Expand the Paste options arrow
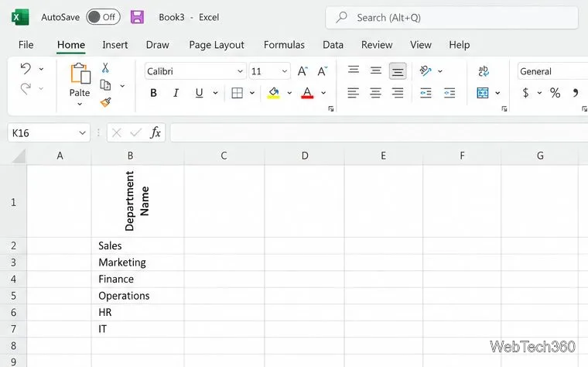Image resolution: width=588 pixels, height=367 pixels. (80, 104)
